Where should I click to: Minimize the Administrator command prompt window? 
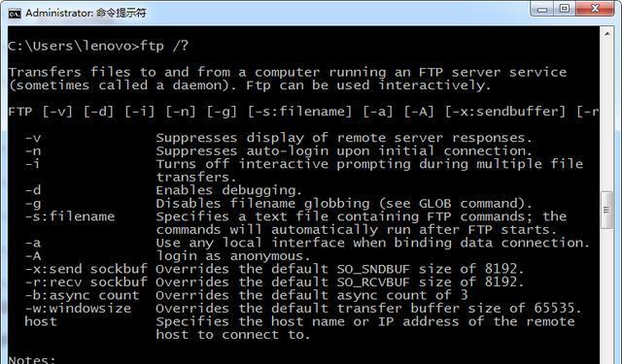[x=542, y=10]
